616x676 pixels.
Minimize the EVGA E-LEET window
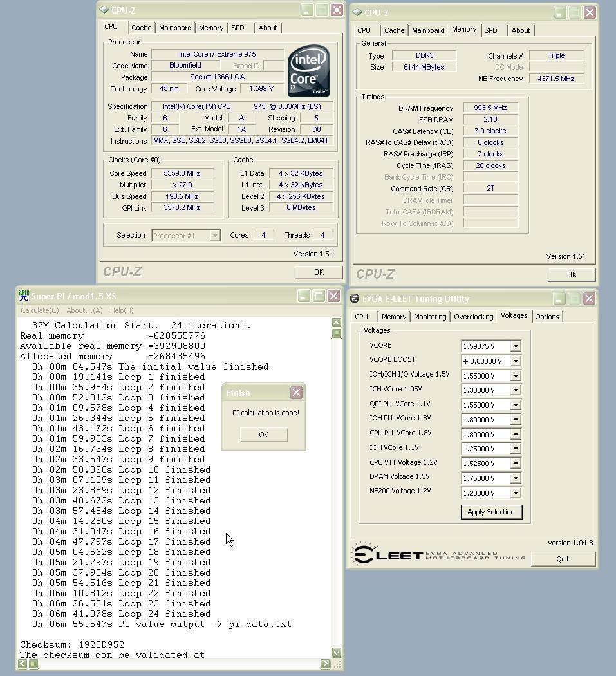[559, 298]
